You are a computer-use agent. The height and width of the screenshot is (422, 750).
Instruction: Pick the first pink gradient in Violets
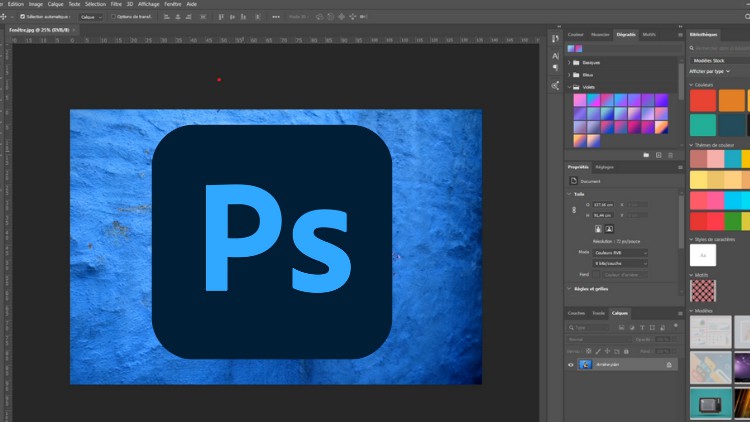pos(580,100)
